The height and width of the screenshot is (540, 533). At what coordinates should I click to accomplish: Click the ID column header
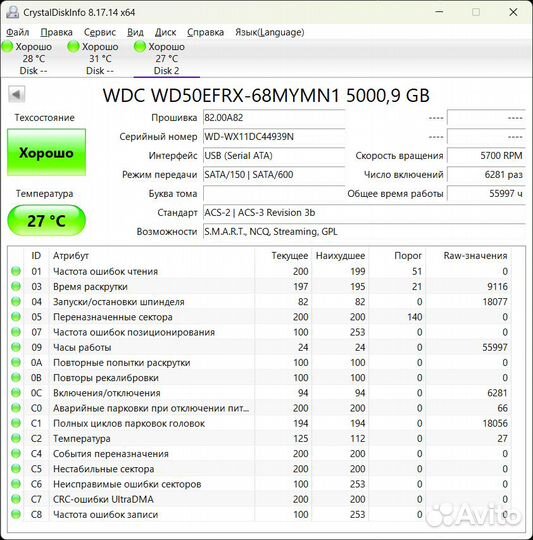(x=36, y=256)
